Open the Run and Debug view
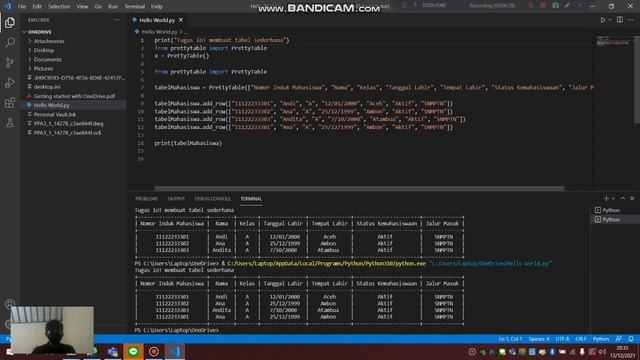Screen dimensions: 640x360 [10, 82]
